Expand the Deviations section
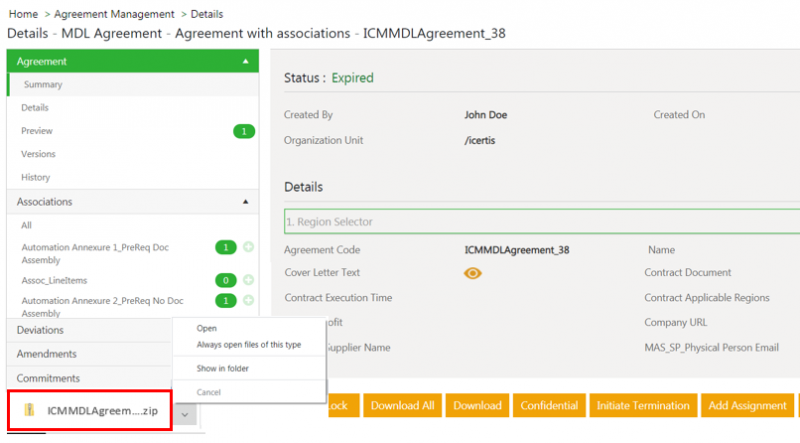This screenshot has width=800, height=443. (x=89, y=330)
